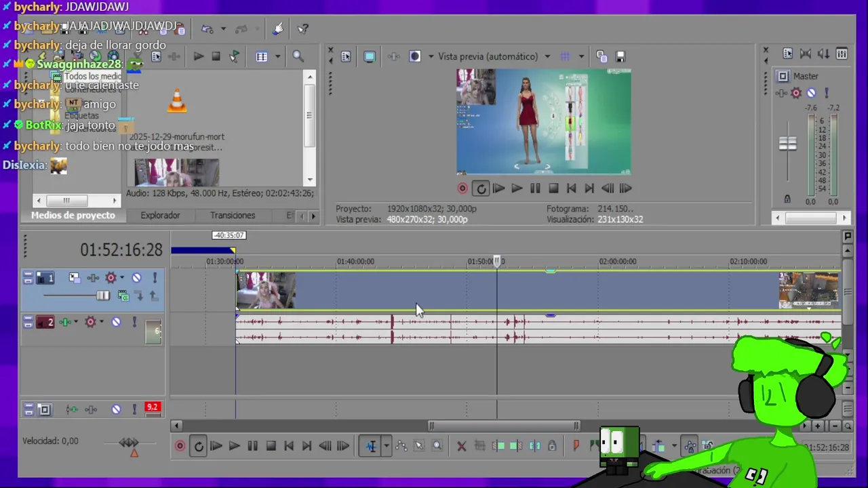The height and width of the screenshot is (488, 868).
Task: Open the edit tool dropdown arrow
Action: (386, 446)
